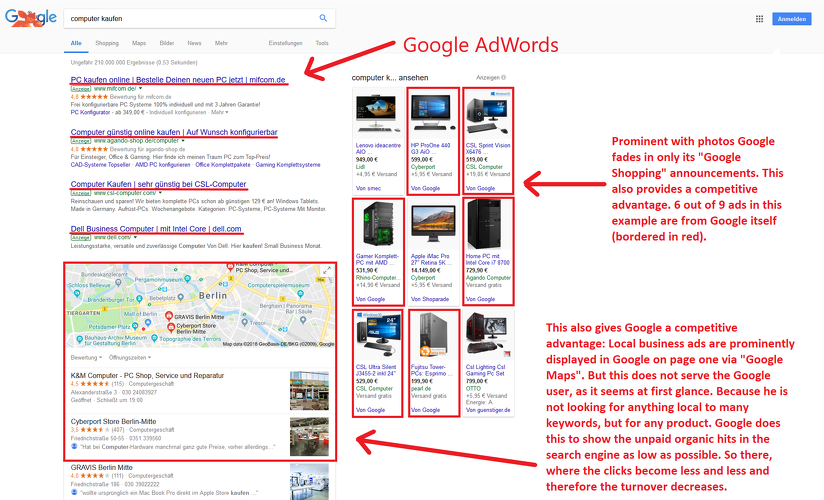This screenshot has width=824, height=500.
Task: Click the Anzeigen info icon
Action: click(x=503, y=77)
